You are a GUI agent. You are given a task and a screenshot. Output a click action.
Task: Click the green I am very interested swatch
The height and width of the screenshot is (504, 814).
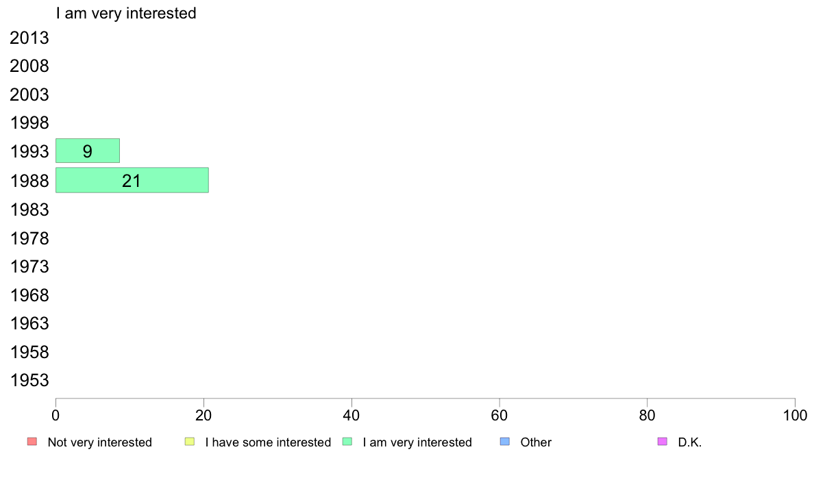347,442
